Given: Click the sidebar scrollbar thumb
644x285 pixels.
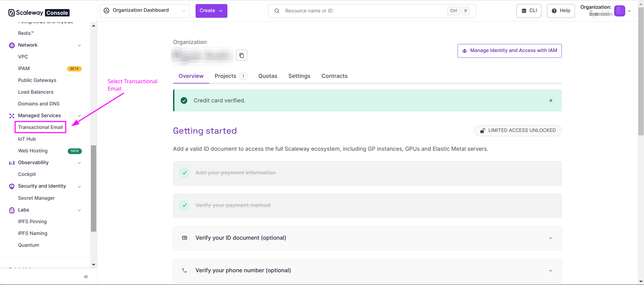Looking at the screenshot, I should click(x=94, y=188).
